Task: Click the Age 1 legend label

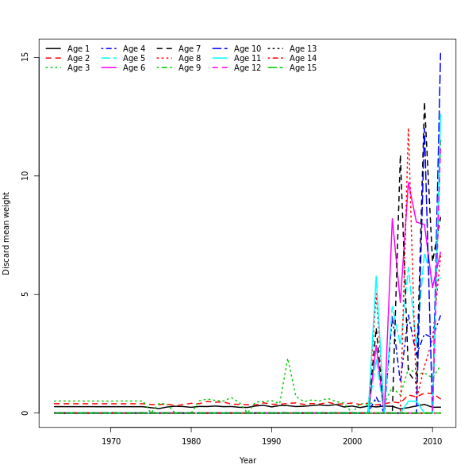Action: [x=79, y=49]
